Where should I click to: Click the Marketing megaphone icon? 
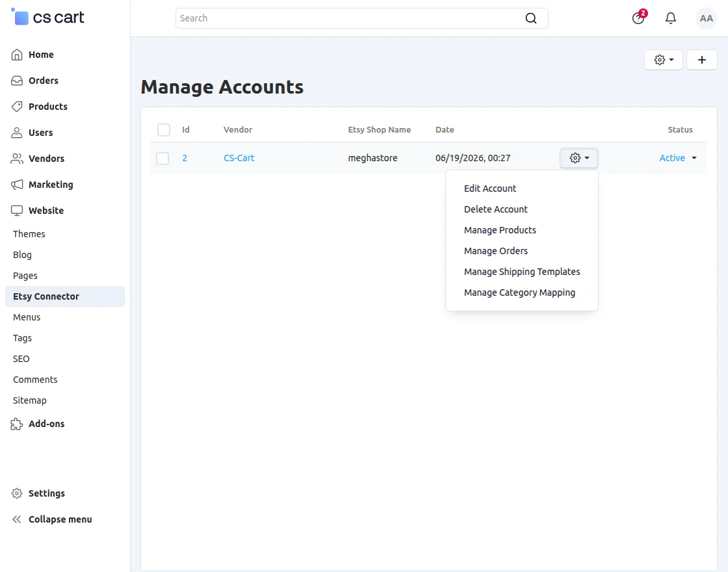[x=17, y=185]
